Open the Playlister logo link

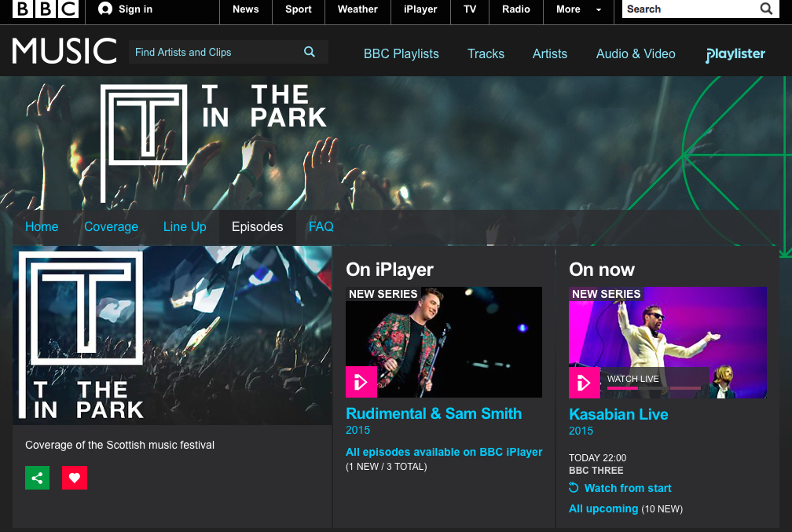pyautogui.click(x=735, y=54)
